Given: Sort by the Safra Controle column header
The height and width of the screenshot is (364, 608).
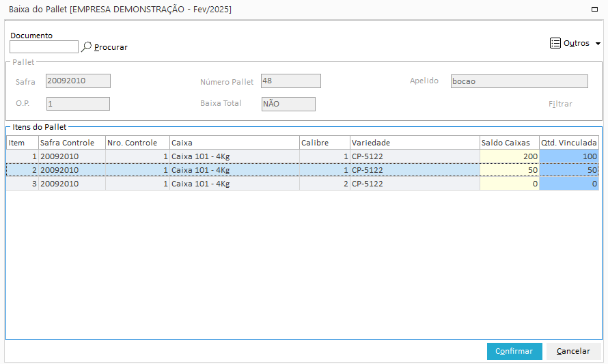Looking at the screenshot, I should (72, 143).
